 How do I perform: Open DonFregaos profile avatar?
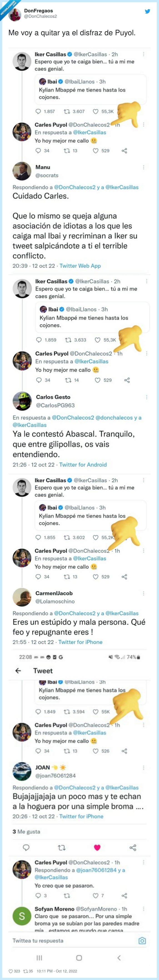(x=16, y=14)
